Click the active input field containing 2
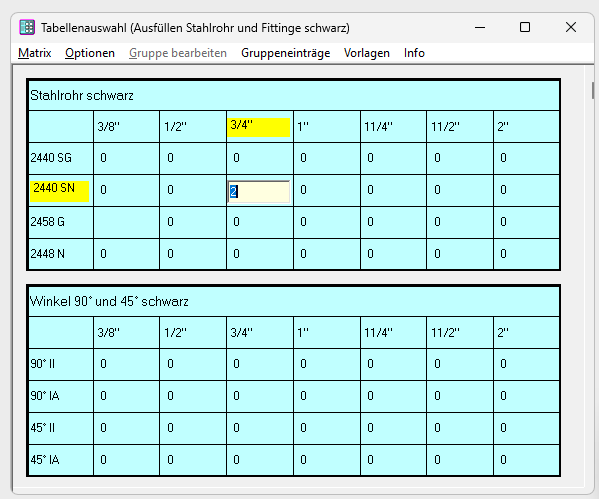599x499 pixels. 259,191
